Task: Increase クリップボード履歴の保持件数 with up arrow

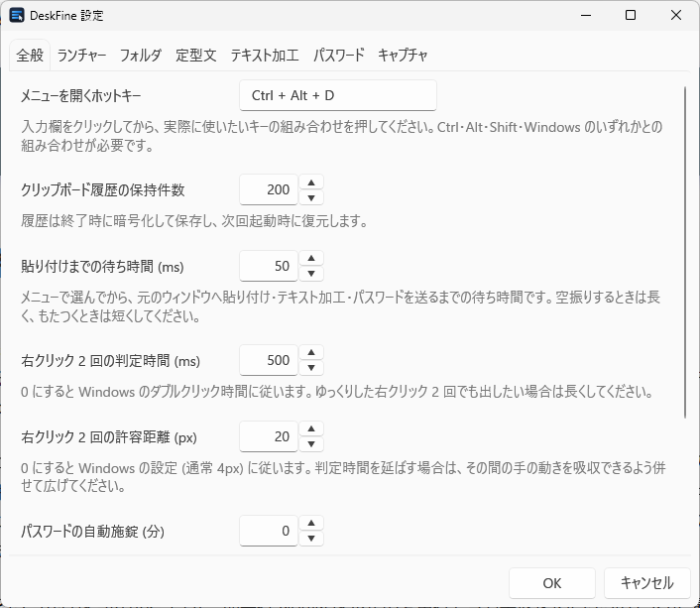Action: tap(311, 182)
